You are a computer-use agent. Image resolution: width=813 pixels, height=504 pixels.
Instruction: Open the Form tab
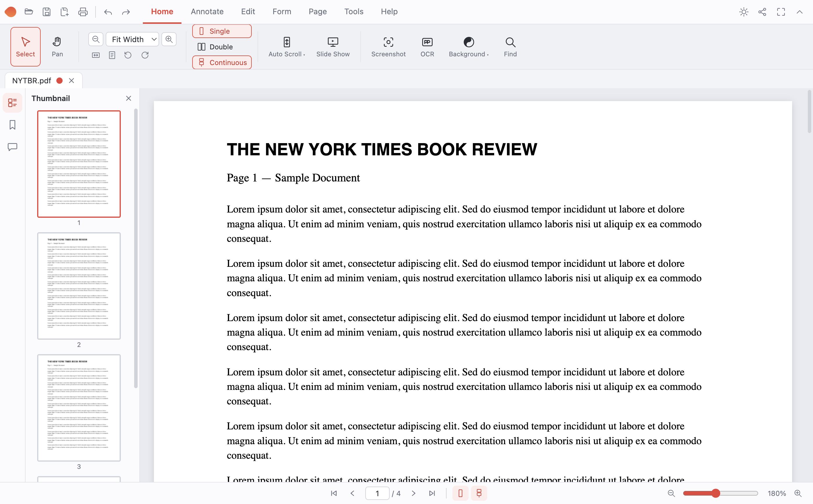[x=282, y=12]
